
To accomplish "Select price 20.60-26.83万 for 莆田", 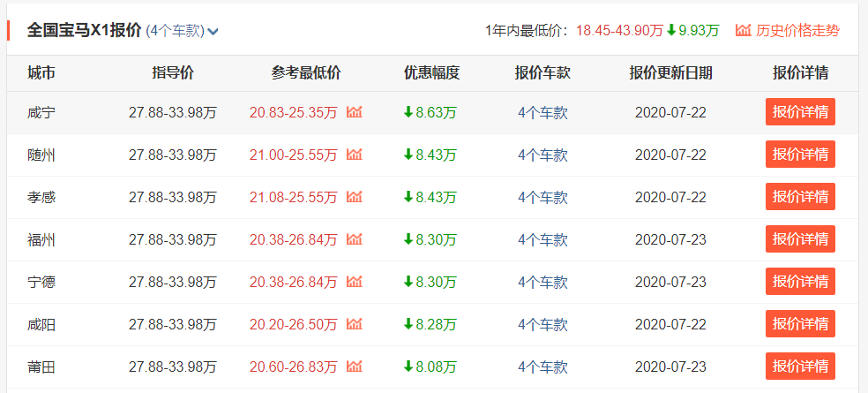I will point(294,367).
